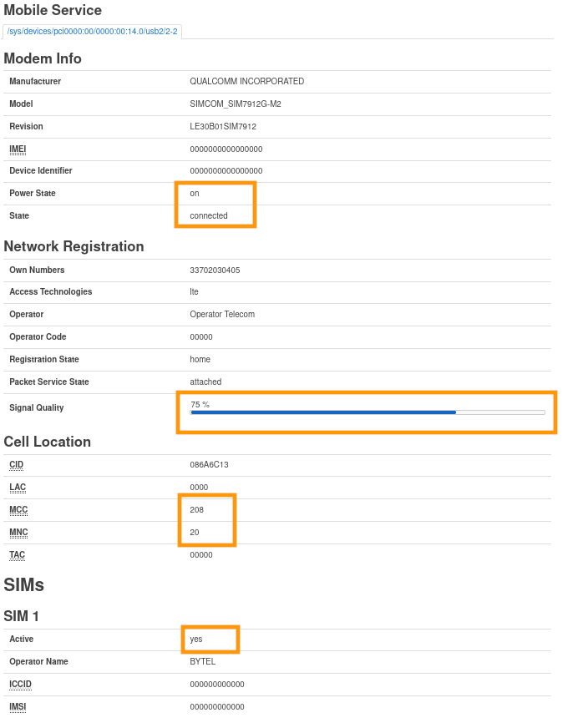Click the IMEI abbreviation label
583x728 pixels.
[x=18, y=149]
